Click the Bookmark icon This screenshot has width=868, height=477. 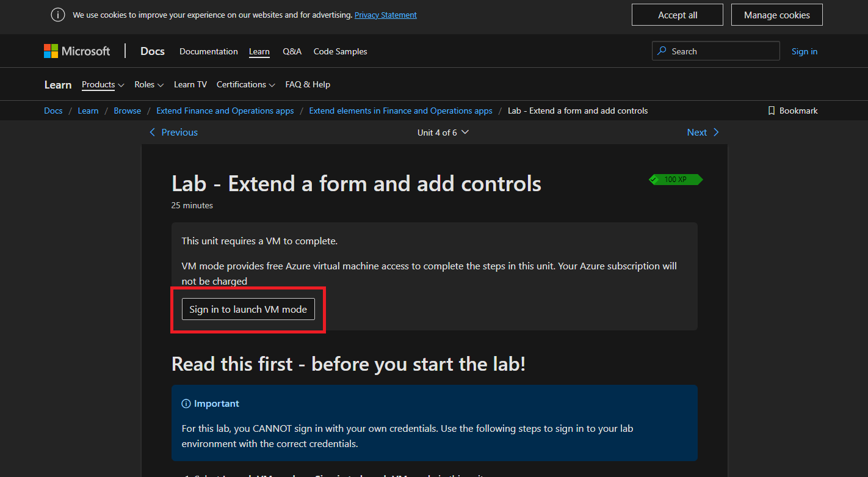pos(772,111)
